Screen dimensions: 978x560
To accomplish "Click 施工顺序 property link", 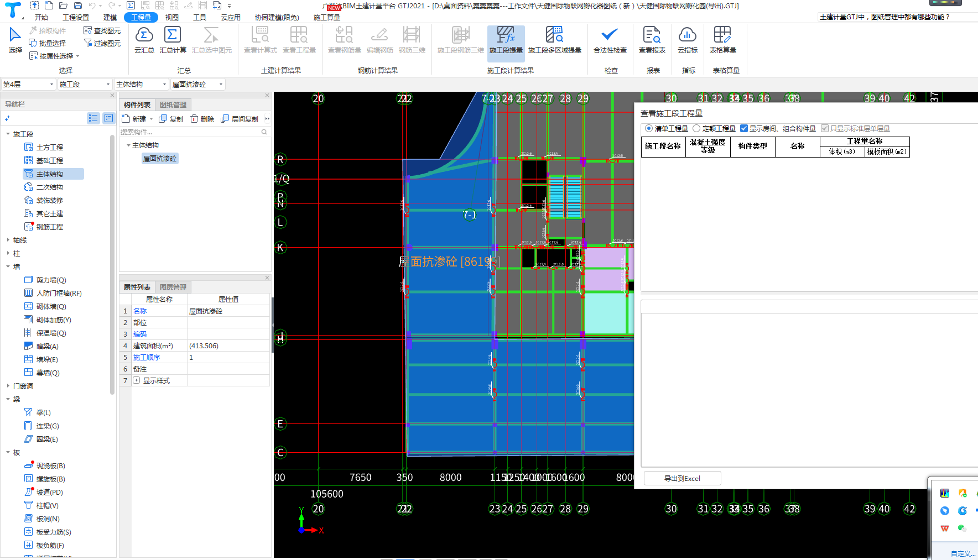I will (147, 358).
